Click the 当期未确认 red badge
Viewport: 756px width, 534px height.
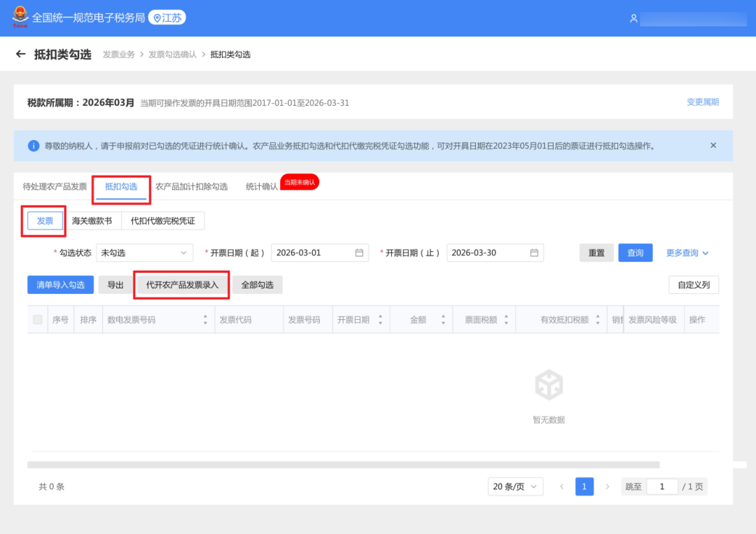(x=300, y=182)
